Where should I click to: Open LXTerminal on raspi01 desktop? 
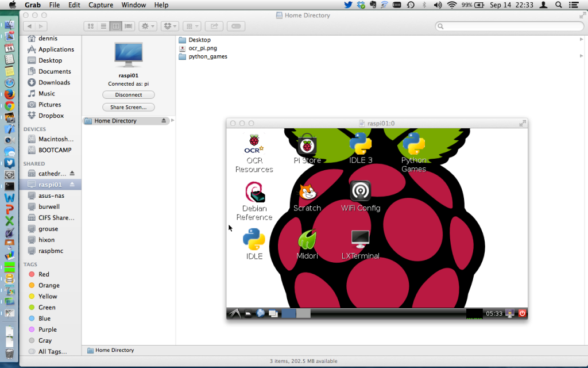coord(361,244)
